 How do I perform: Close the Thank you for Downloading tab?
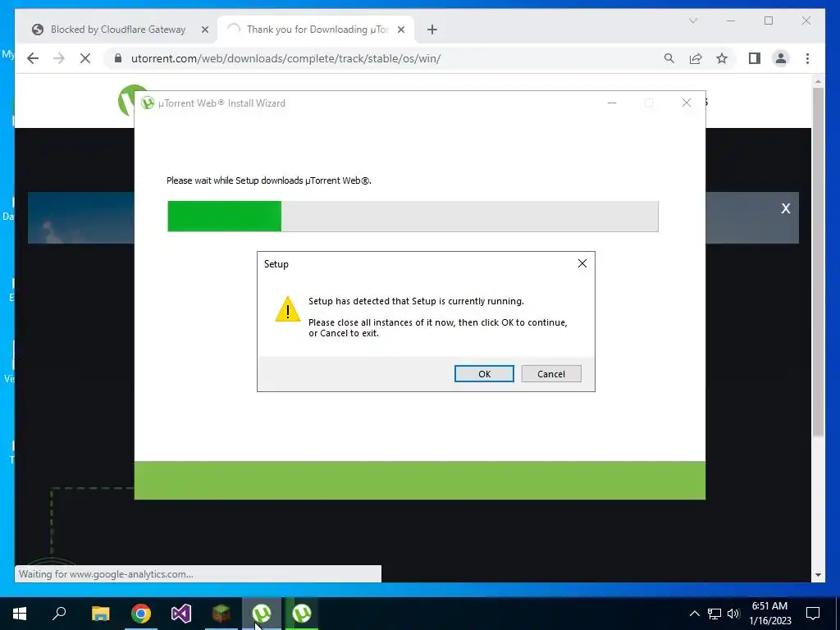[x=400, y=30]
